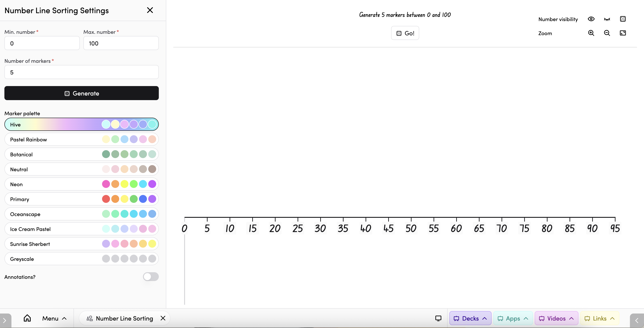Expand the Decks dropdown
The height and width of the screenshot is (328, 644).
coord(470,318)
